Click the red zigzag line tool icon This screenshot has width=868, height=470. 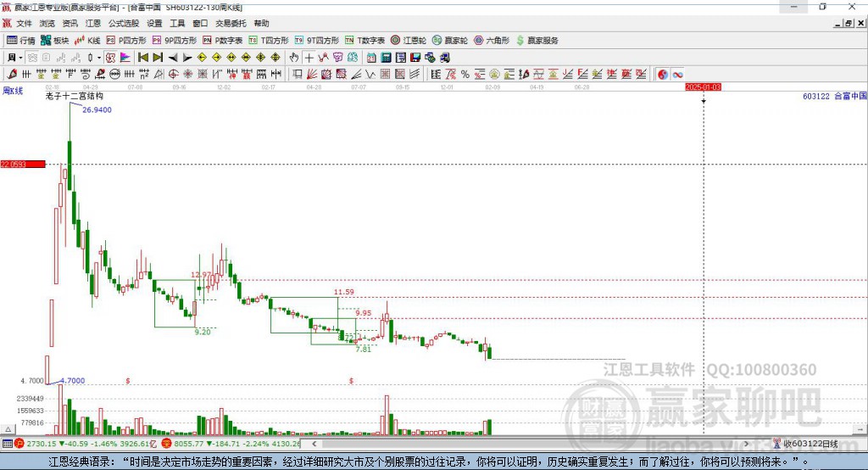point(323,58)
